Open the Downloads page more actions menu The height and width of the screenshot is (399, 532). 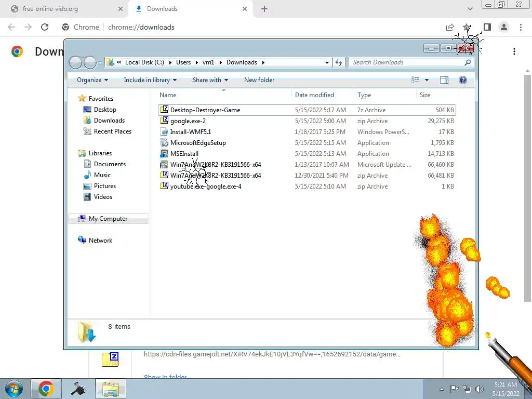[x=514, y=51]
